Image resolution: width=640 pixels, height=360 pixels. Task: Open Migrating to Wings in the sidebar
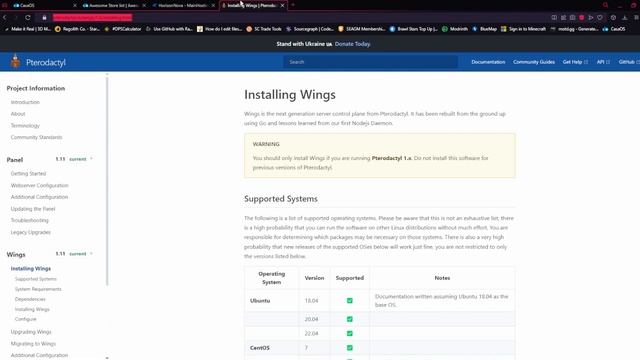pyautogui.click(x=33, y=344)
